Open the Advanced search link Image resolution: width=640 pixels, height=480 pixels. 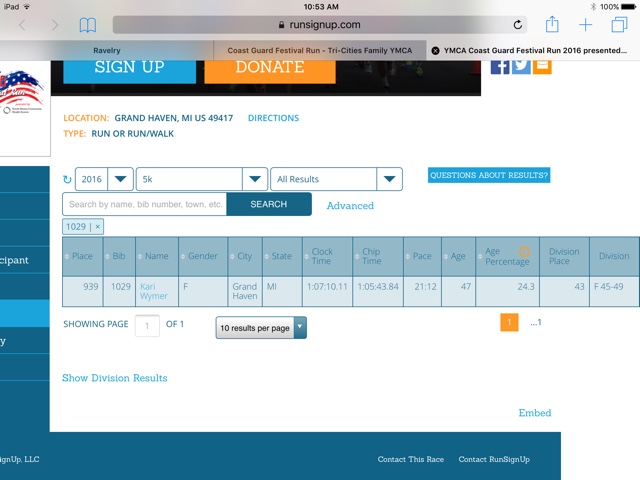(x=350, y=206)
